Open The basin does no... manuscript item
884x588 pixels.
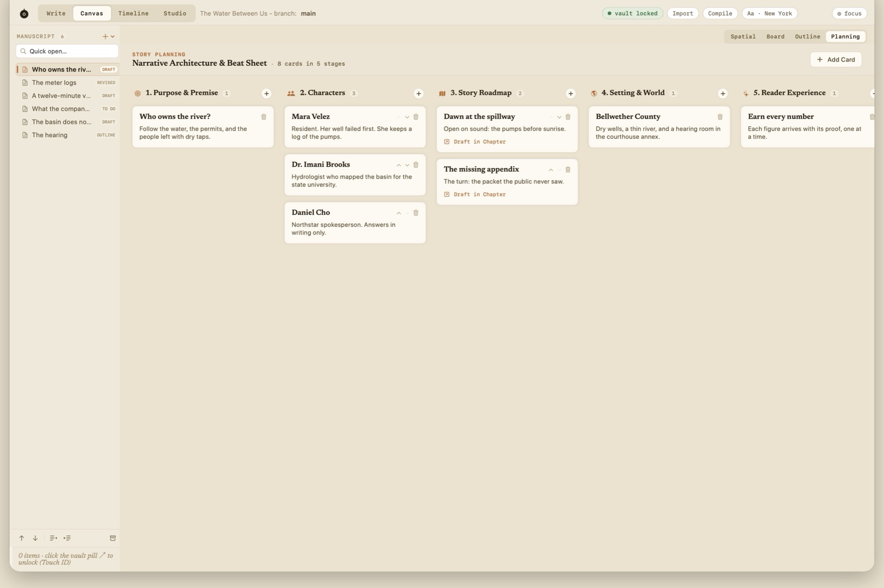(67, 122)
